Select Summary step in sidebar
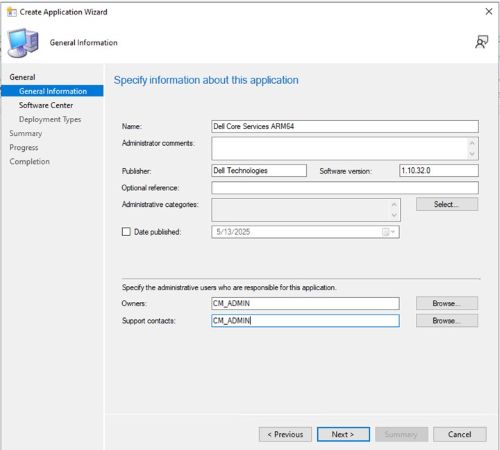This screenshot has height=450, width=500. pos(26,133)
